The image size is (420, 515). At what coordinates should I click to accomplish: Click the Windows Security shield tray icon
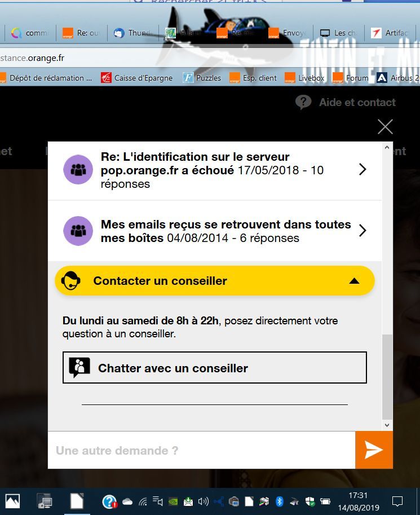tap(310, 501)
